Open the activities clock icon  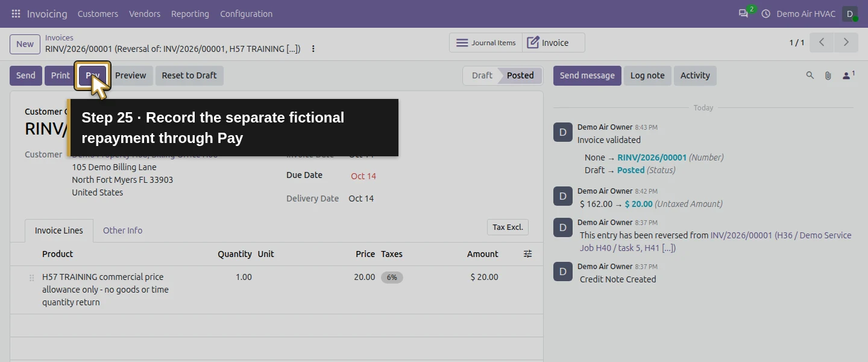(x=766, y=13)
